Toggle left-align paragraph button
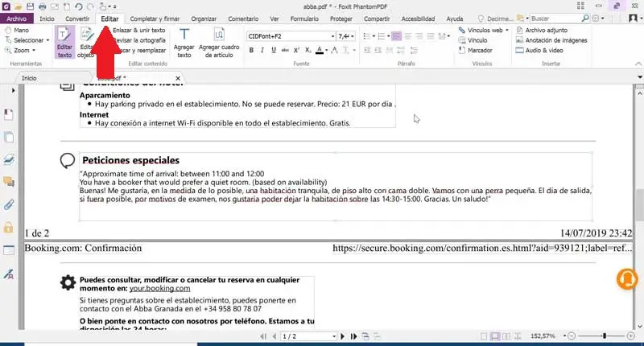Image resolution: width=644 pixels, height=346 pixels. coord(396,36)
